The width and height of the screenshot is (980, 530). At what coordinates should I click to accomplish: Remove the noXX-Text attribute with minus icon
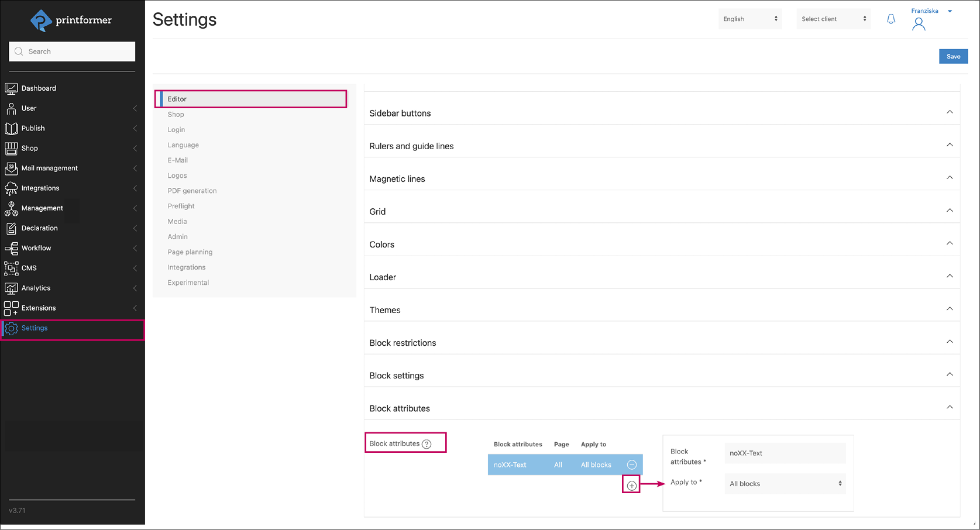point(631,464)
